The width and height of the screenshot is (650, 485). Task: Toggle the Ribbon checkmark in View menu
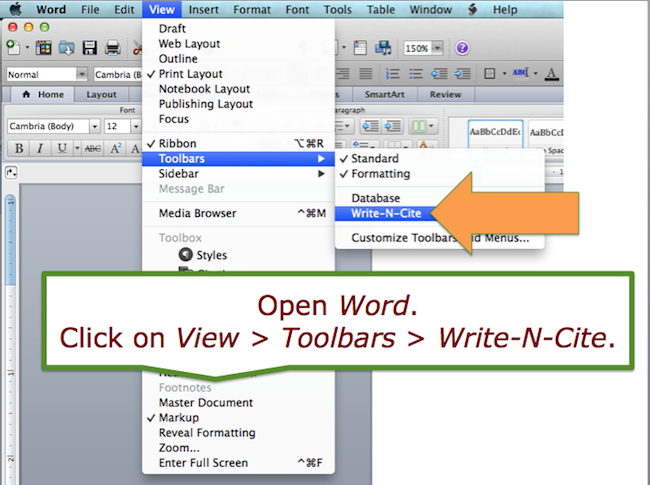177,143
